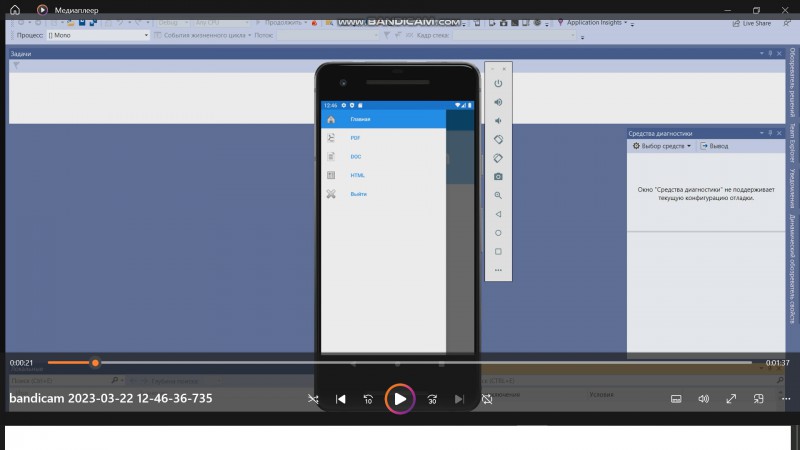Adjust player volume icon
This screenshot has height=450, width=800.
click(704, 399)
